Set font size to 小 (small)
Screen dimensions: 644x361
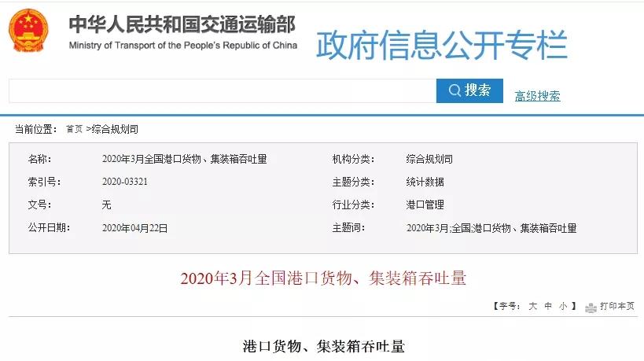tap(563, 306)
